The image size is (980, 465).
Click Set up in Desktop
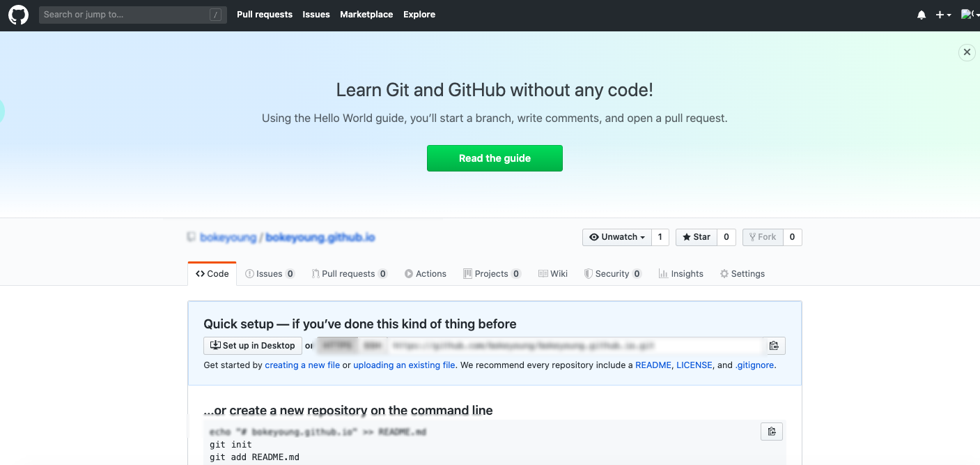253,346
